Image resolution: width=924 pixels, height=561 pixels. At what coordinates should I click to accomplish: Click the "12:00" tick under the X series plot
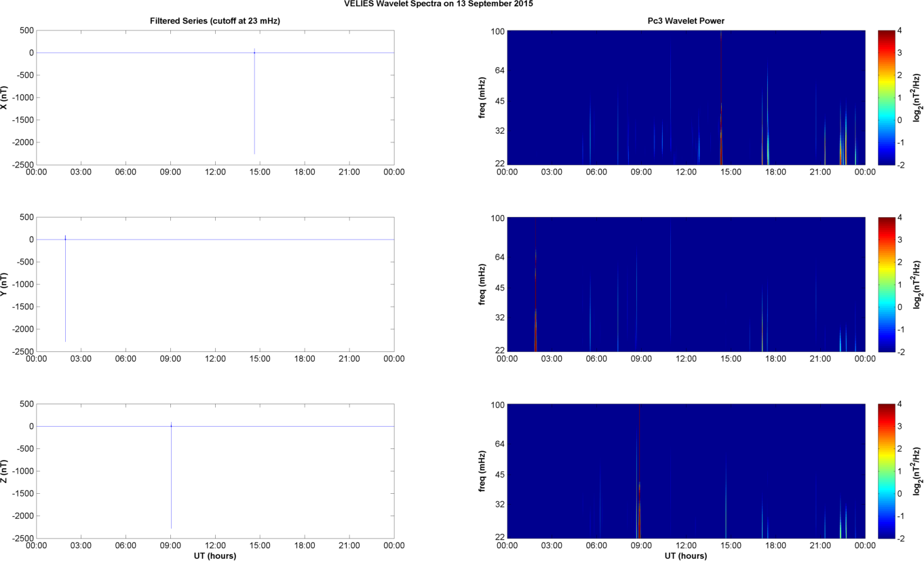(x=215, y=172)
